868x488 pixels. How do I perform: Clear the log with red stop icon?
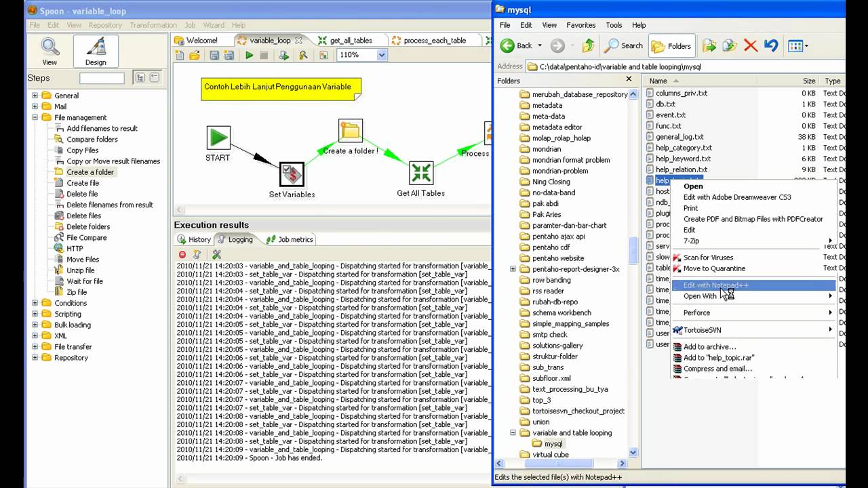pyautogui.click(x=182, y=254)
